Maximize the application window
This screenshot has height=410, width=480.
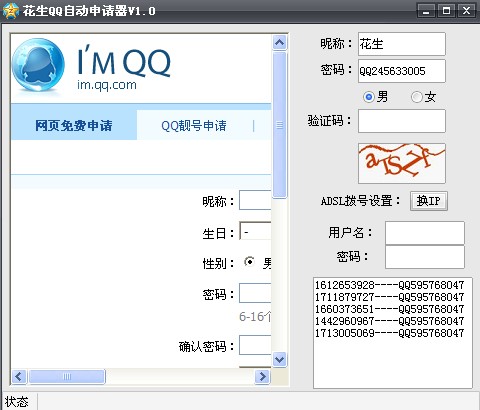pos(446,11)
